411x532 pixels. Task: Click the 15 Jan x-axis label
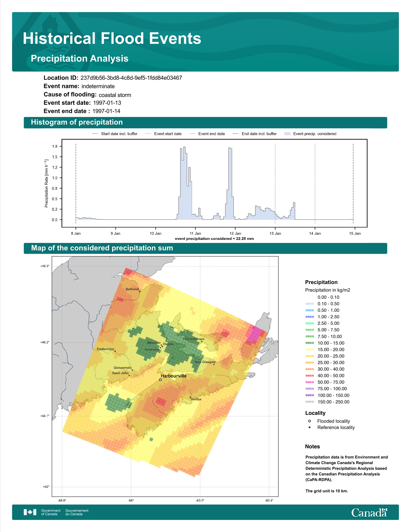coord(355,233)
